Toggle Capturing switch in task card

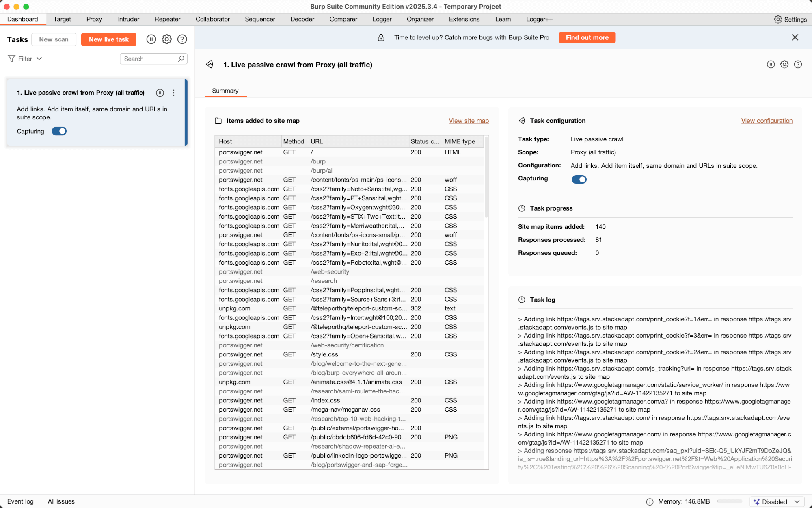pos(59,132)
